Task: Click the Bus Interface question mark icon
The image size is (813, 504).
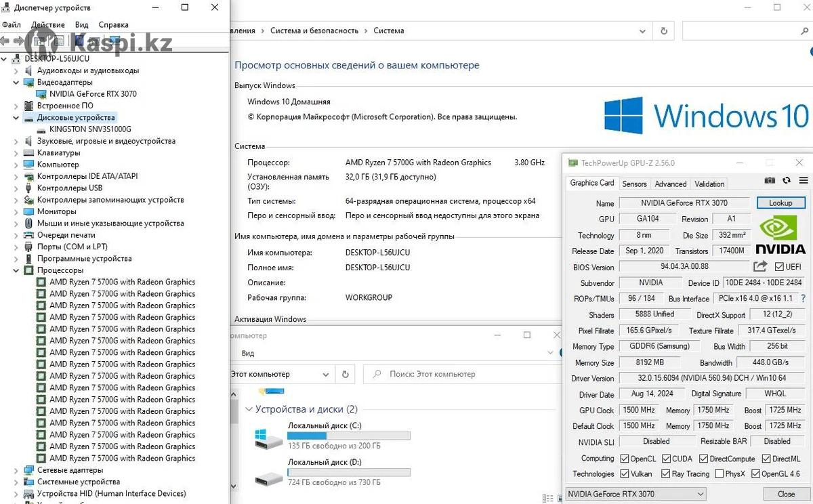Action: 803,299
